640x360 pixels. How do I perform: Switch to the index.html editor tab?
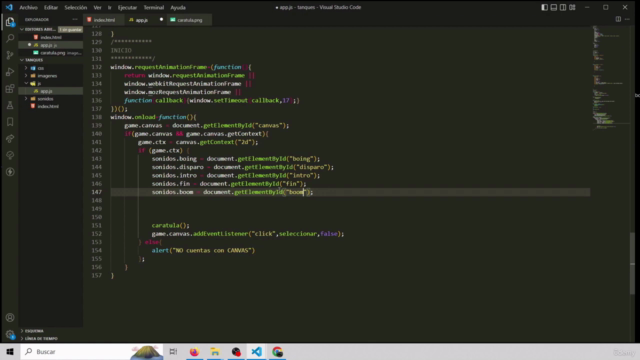(104, 20)
